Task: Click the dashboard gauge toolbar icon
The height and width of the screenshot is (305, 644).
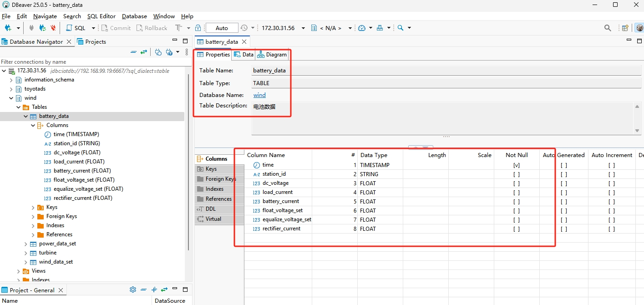Action: click(x=362, y=28)
